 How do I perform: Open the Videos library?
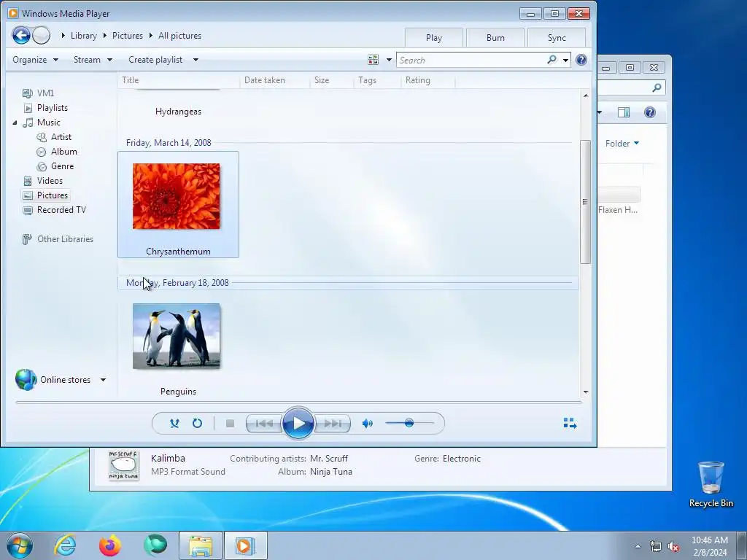coord(50,181)
